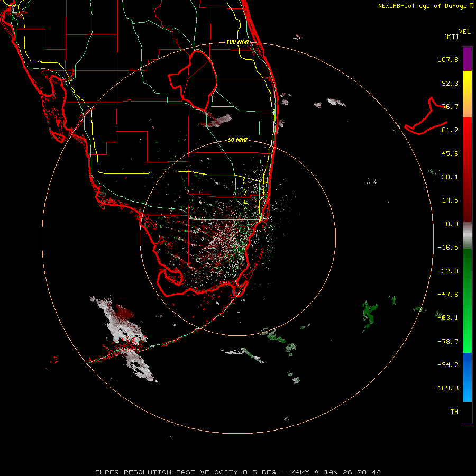Viewport: 476px width, 476px height.
Task: Click the 92.3 velocity scale value
Action: pyautogui.click(x=450, y=83)
